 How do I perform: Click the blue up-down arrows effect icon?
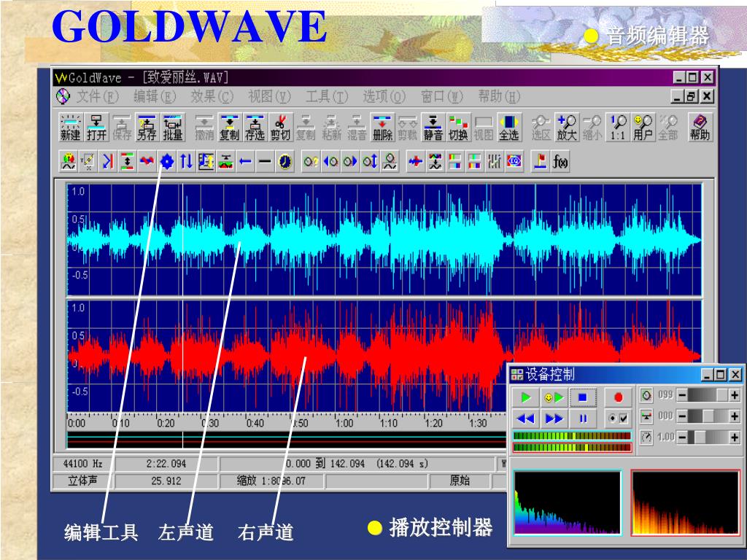point(186,161)
